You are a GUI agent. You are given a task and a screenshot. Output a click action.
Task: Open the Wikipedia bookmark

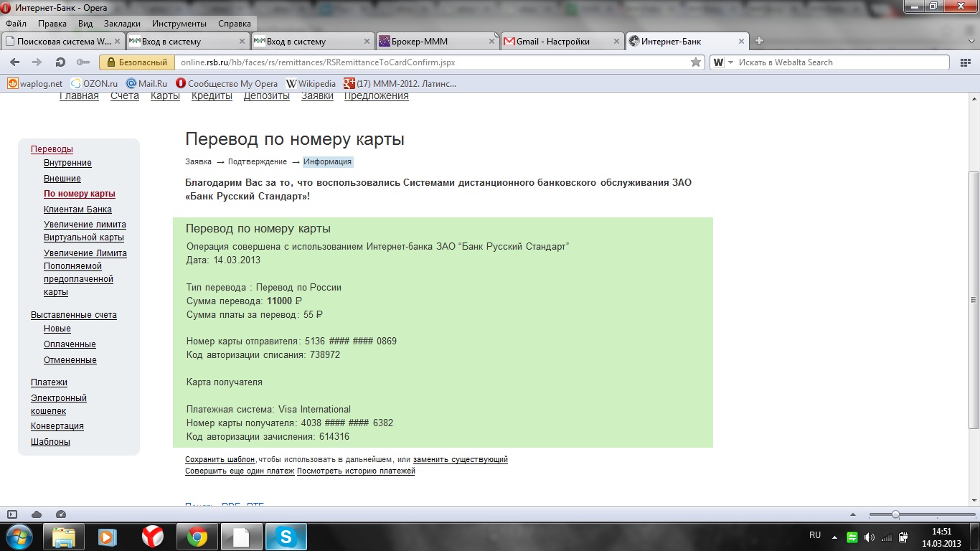(x=311, y=83)
